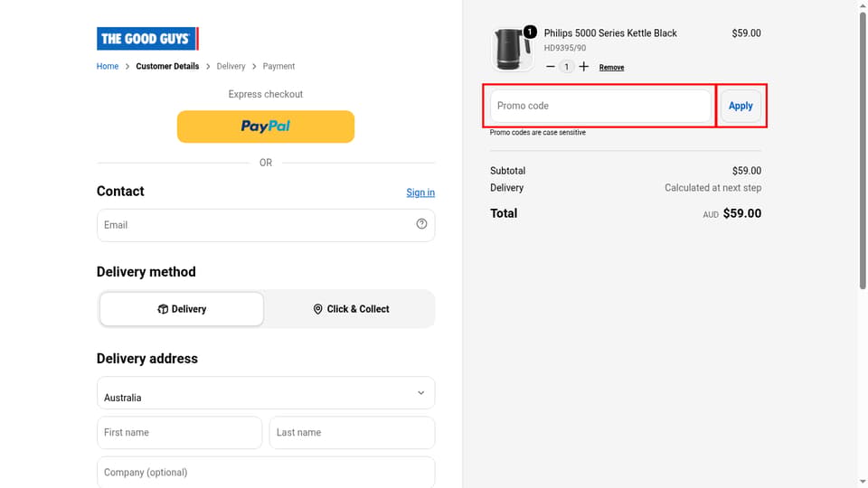Click 'Promo codes are case sensitive' note
868x488 pixels.
pyautogui.click(x=537, y=133)
